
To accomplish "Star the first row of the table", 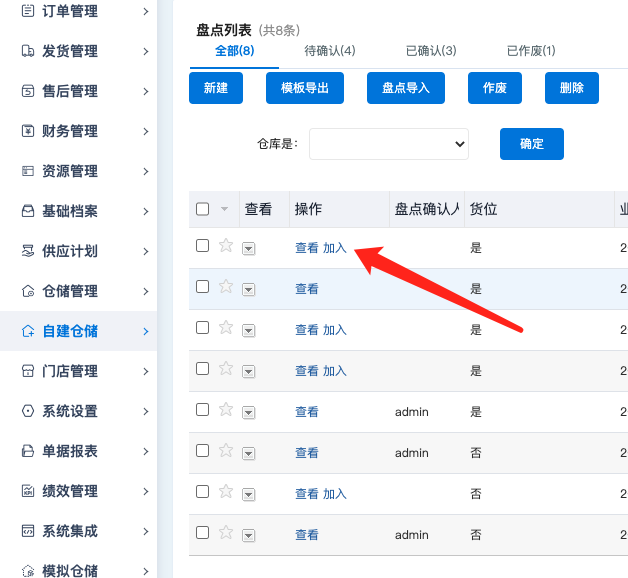I will pyautogui.click(x=226, y=245).
